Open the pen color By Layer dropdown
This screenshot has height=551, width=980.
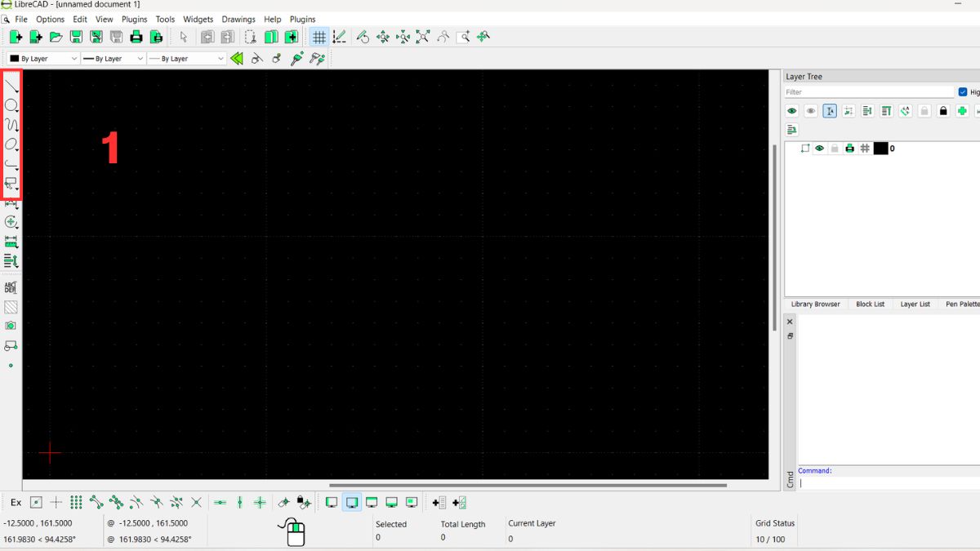click(x=43, y=59)
